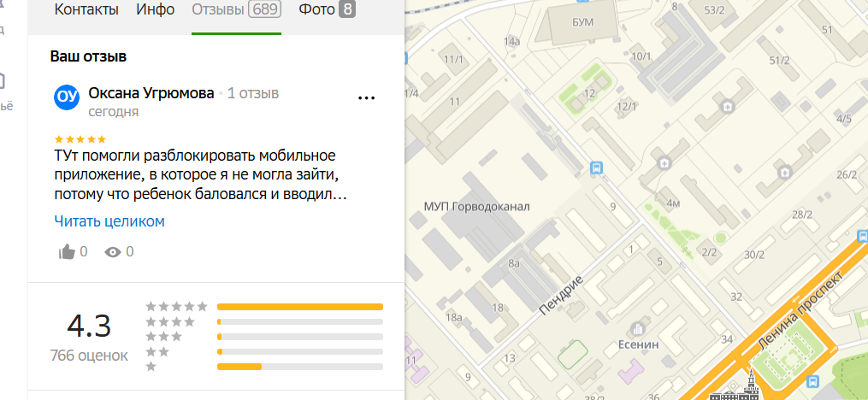
Task: Click the ОУ user avatar
Action: [67, 97]
